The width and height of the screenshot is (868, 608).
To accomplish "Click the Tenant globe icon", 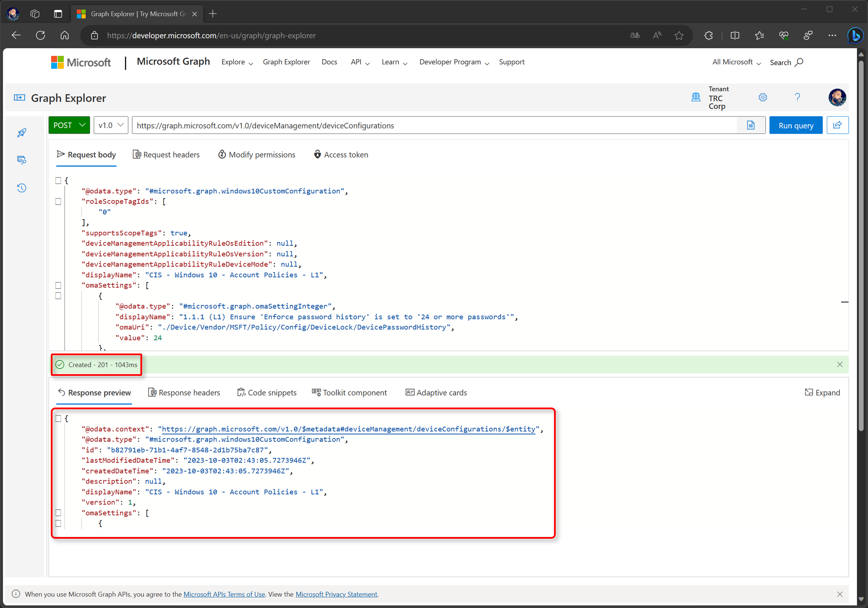I will (696, 97).
